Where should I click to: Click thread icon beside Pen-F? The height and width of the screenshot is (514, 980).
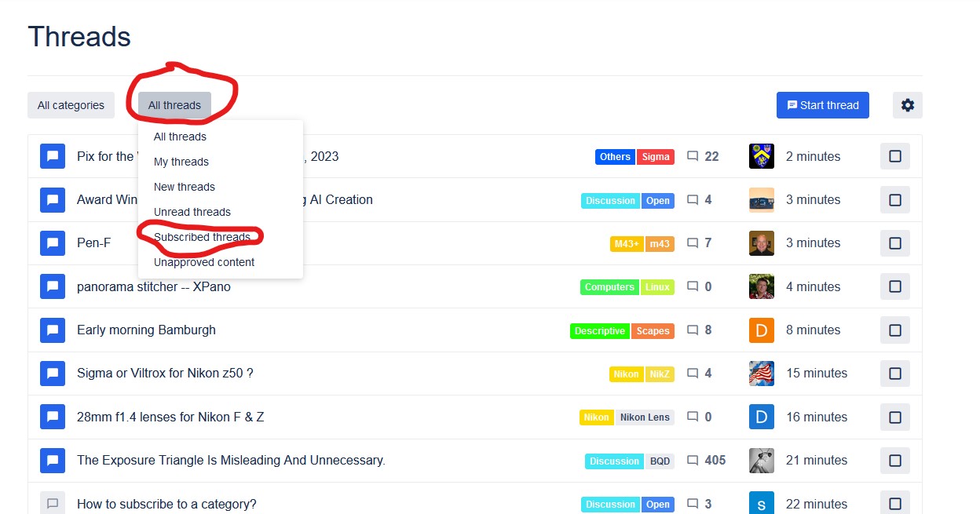pos(53,243)
